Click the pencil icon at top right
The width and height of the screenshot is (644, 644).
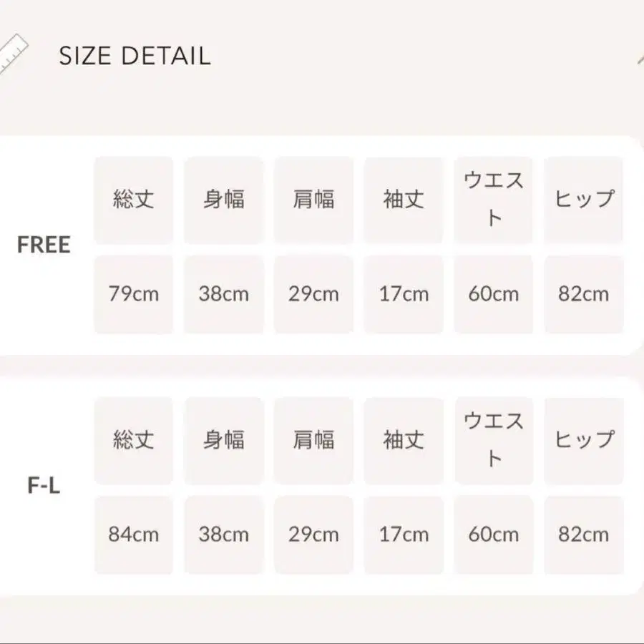tap(640, 59)
